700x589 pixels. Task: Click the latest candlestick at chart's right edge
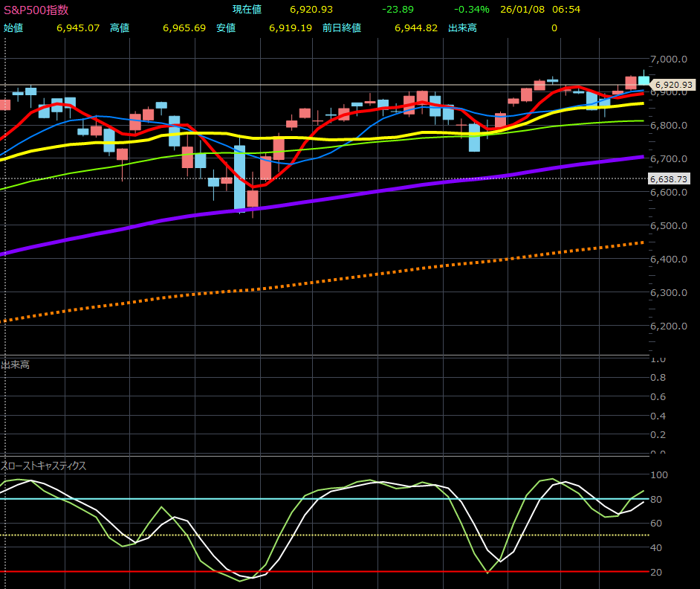[644, 80]
